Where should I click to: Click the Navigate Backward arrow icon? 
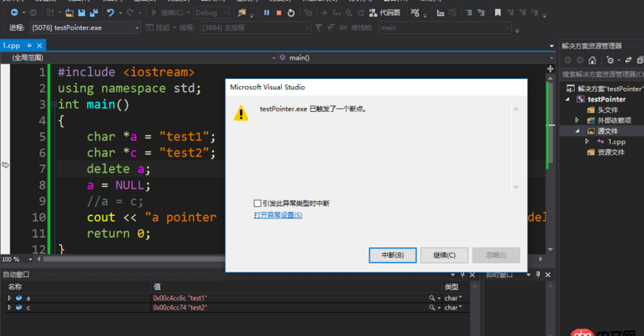pyautogui.click(x=14, y=13)
